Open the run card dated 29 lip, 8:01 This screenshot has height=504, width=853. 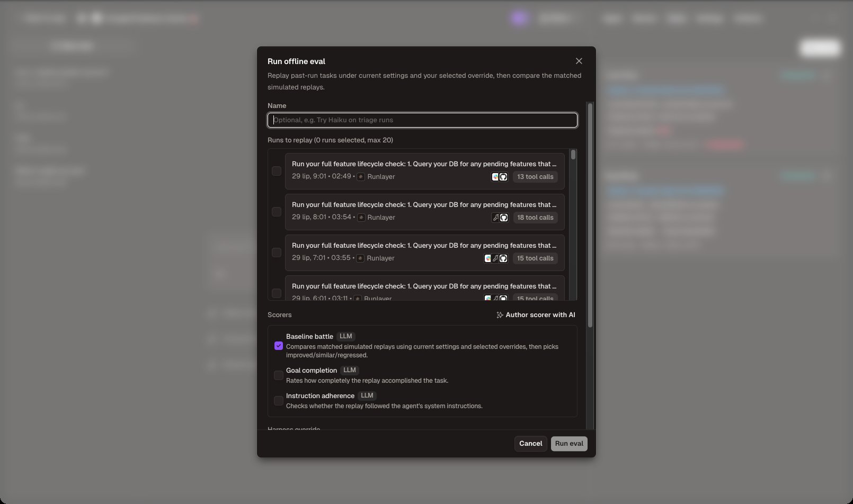pyautogui.click(x=425, y=212)
